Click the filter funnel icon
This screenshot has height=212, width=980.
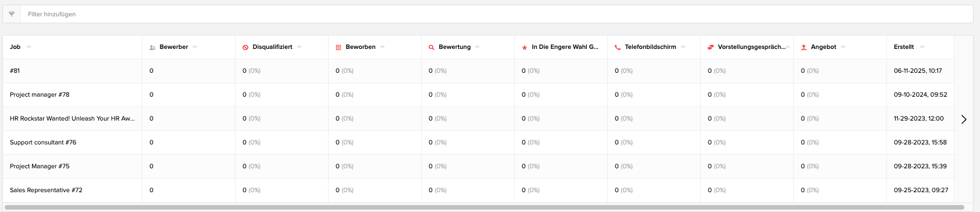[x=12, y=14]
